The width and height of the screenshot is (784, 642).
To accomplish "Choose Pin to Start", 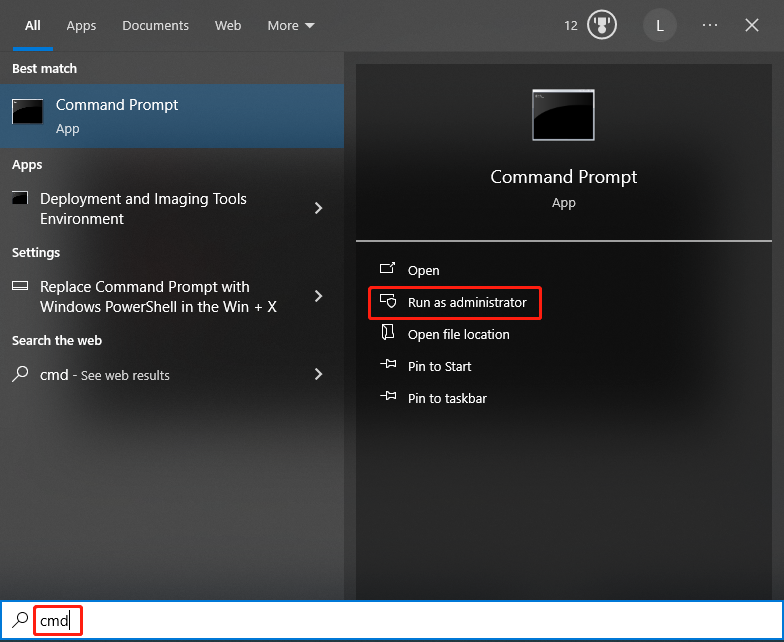I will click(x=439, y=366).
